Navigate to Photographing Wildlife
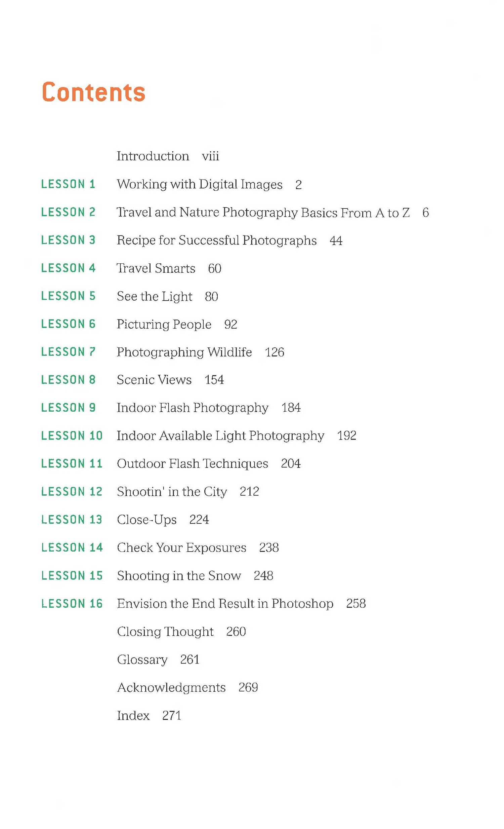Screen dimensions: 504x829 click(x=184, y=352)
